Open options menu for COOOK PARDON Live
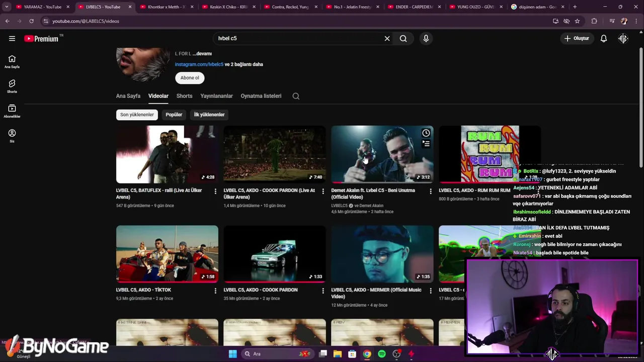The width and height of the screenshot is (644, 362). point(323,191)
